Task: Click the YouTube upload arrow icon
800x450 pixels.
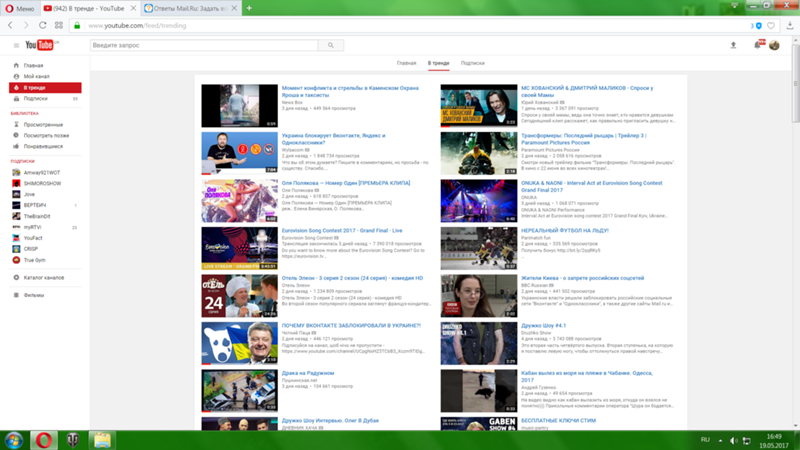Action: pyautogui.click(x=733, y=45)
